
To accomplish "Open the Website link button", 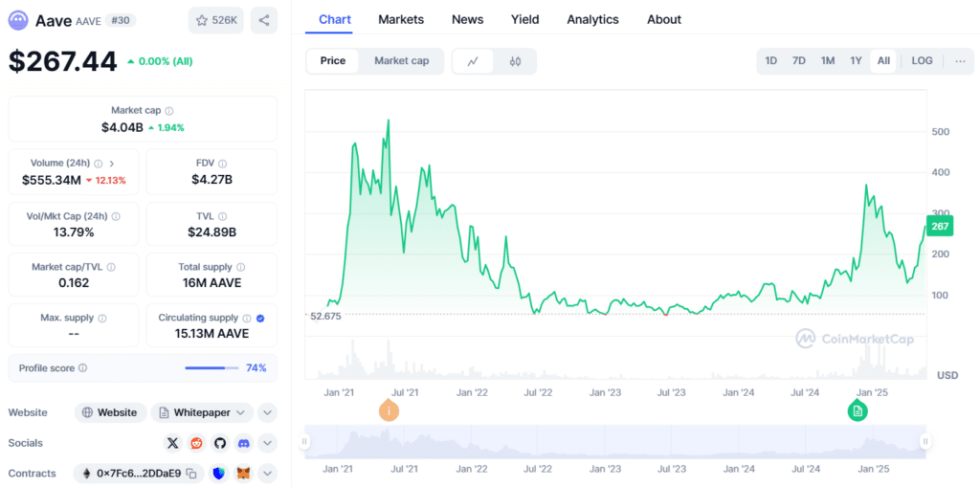I will point(111,412).
